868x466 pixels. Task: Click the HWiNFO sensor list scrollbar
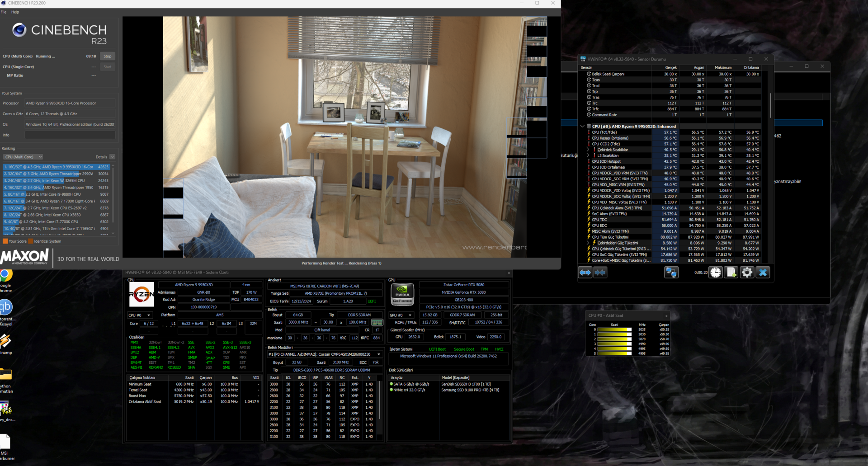(x=771, y=105)
